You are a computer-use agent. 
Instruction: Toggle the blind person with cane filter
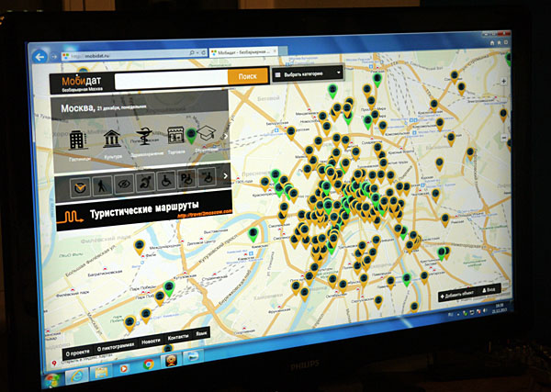point(102,185)
